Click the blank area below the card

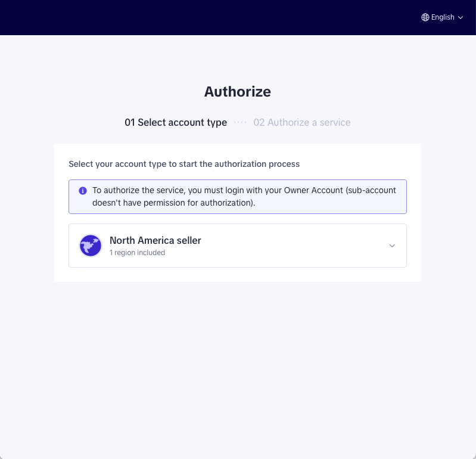[238, 365]
